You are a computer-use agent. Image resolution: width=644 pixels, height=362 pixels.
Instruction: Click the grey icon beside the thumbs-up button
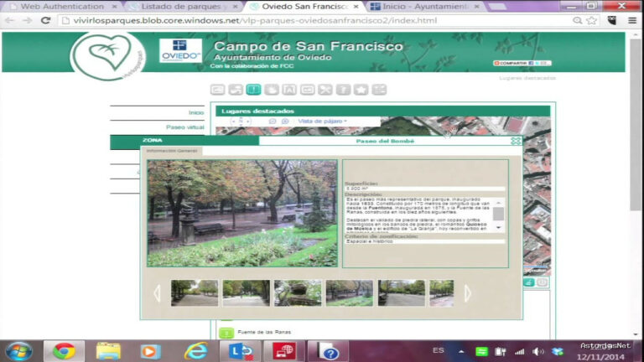click(543, 282)
